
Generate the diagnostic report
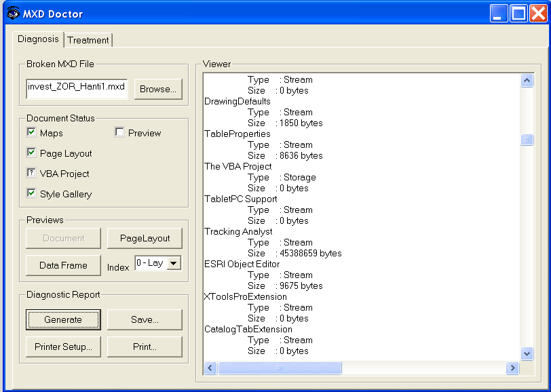click(63, 319)
